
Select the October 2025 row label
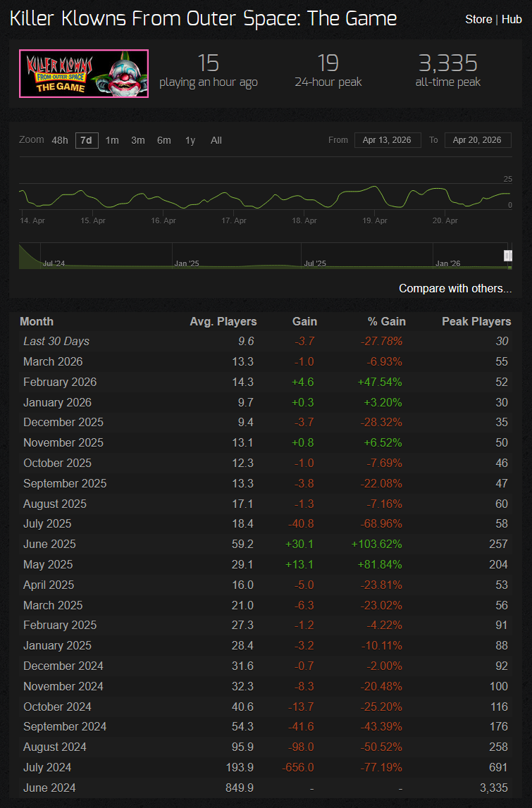click(57, 464)
